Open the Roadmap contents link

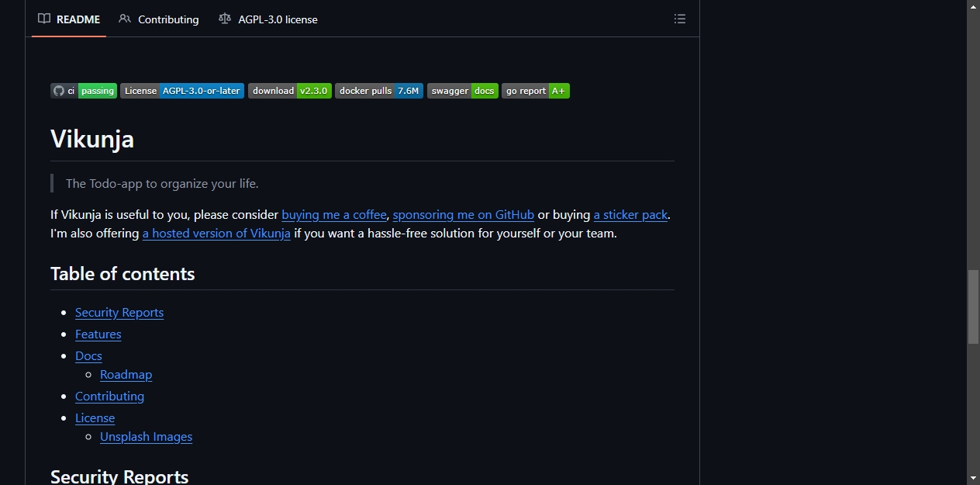click(126, 375)
